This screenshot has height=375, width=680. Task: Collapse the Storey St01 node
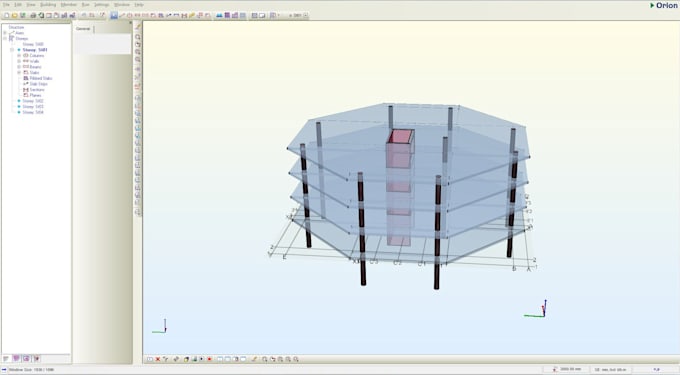[x=12, y=50]
